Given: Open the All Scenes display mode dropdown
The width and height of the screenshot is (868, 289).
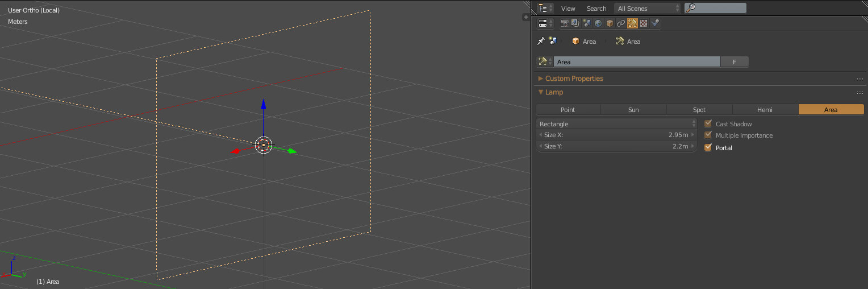Looking at the screenshot, I should pyautogui.click(x=648, y=8).
